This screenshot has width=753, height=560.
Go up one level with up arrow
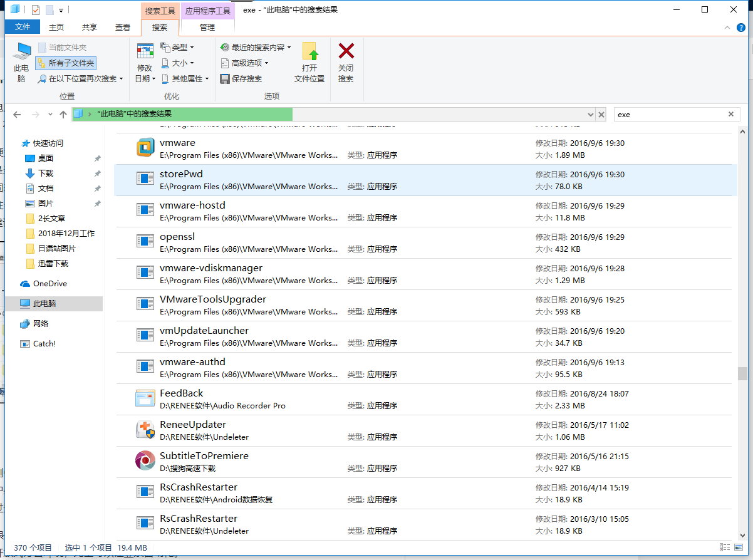pyautogui.click(x=63, y=115)
